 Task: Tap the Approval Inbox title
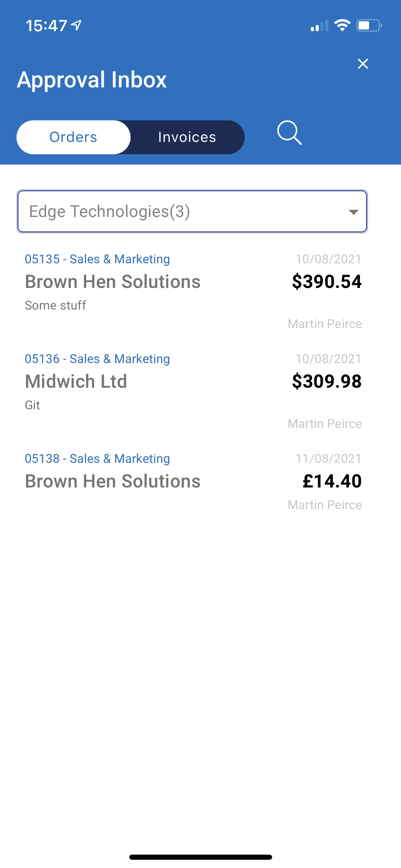[92, 80]
